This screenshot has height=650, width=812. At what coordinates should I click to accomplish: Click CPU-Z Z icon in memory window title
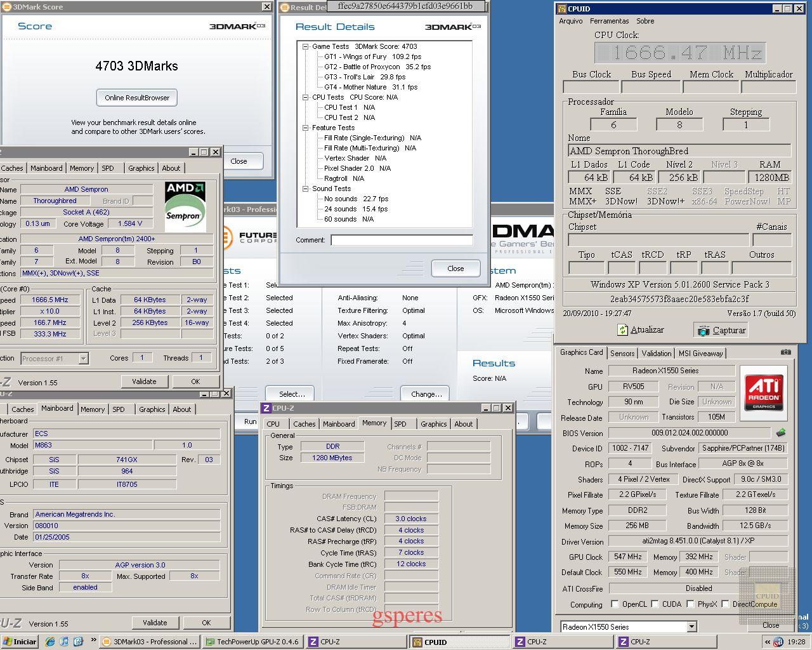point(266,408)
